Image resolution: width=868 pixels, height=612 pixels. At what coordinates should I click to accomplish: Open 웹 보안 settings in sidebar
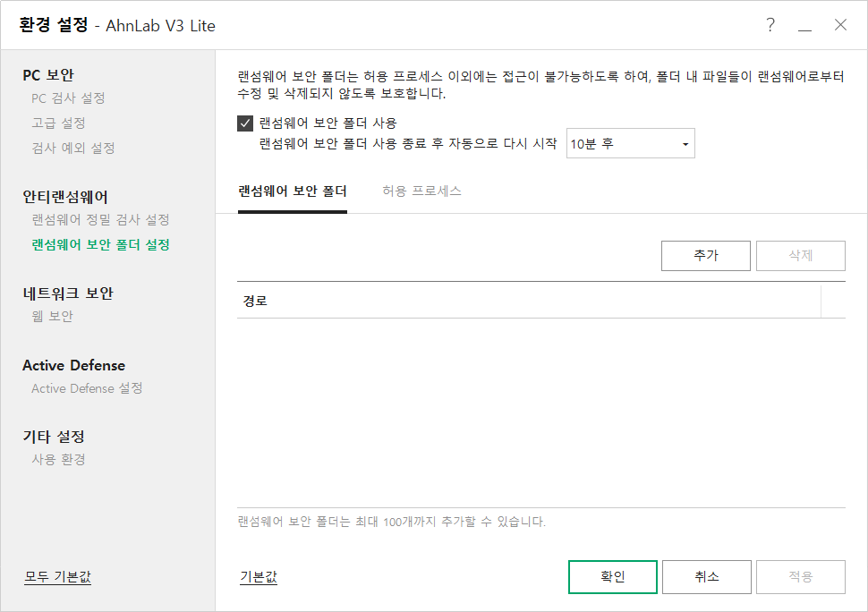coord(52,316)
